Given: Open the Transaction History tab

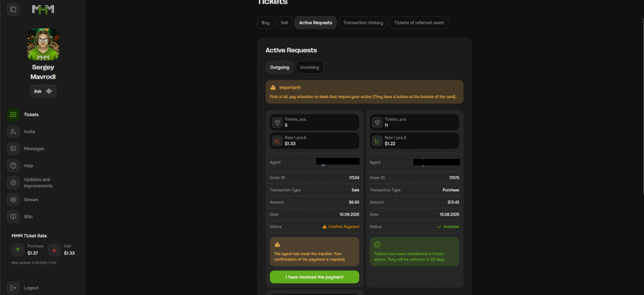Looking at the screenshot, I should click(362, 23).
